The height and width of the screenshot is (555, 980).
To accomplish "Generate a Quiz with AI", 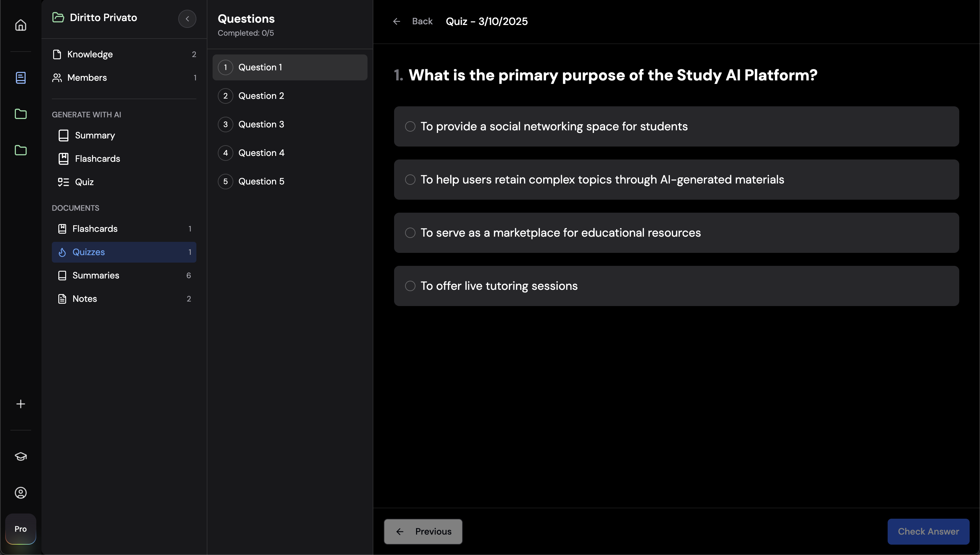I will [84, 182].
